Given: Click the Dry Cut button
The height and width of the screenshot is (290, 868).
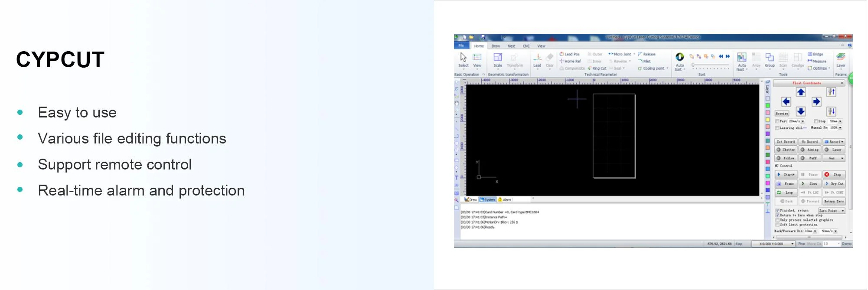Looking at the screenshot, I should 834,184.
